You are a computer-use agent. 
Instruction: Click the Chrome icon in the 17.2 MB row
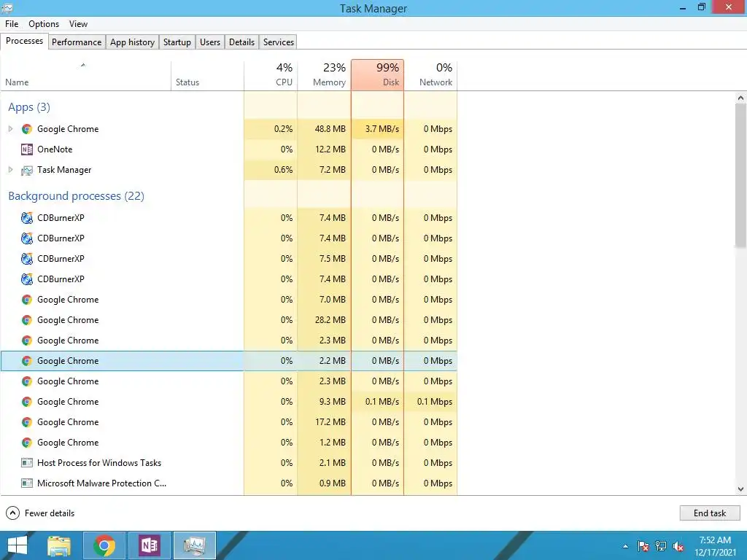[27, 422]
